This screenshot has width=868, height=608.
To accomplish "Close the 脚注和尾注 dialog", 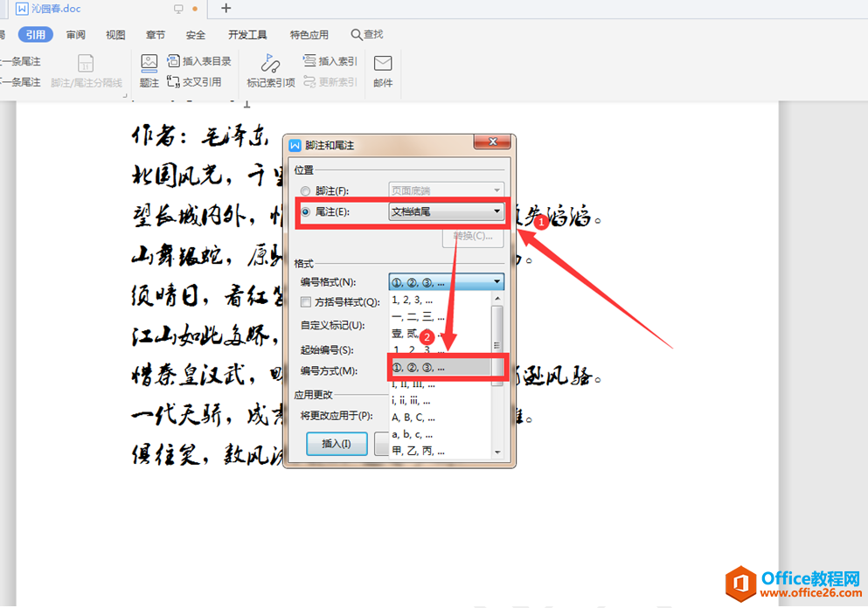I will (x=492, y=142).
